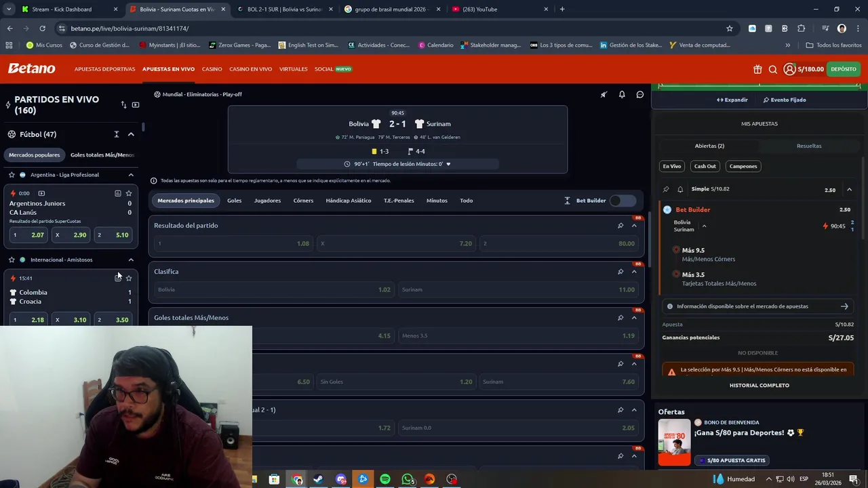Click the pin icon on the Simple bet slip
Image resolution: width=868 pixels, height=488 pixels.
pos(666,189)
